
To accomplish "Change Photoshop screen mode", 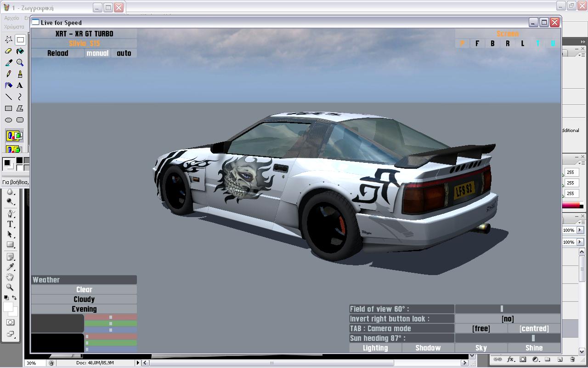I will point(10,334).
